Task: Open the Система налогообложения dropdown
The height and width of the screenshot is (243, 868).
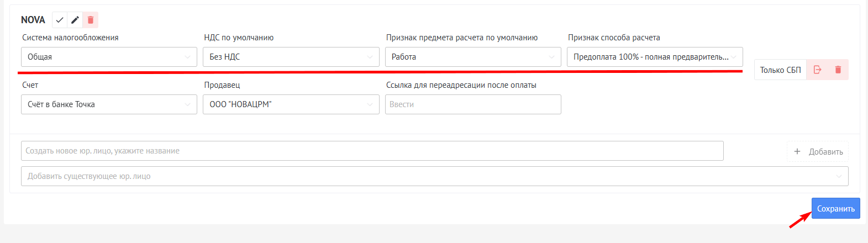Action: [x=109, y=57]
